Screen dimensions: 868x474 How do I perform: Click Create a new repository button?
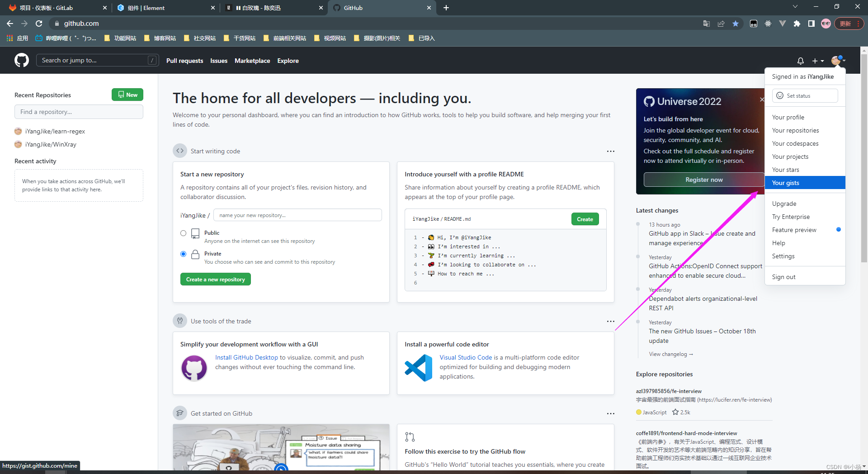pos(215,279)
